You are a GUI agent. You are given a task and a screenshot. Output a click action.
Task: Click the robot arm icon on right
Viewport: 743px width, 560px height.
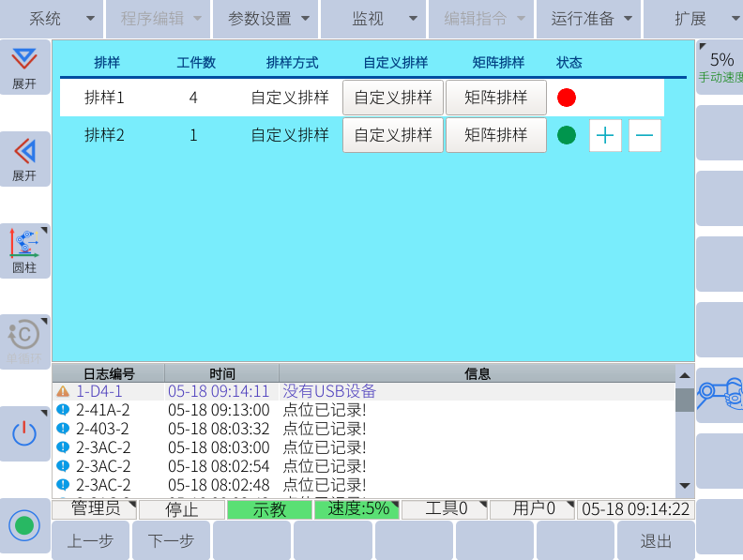click(720, 394)
